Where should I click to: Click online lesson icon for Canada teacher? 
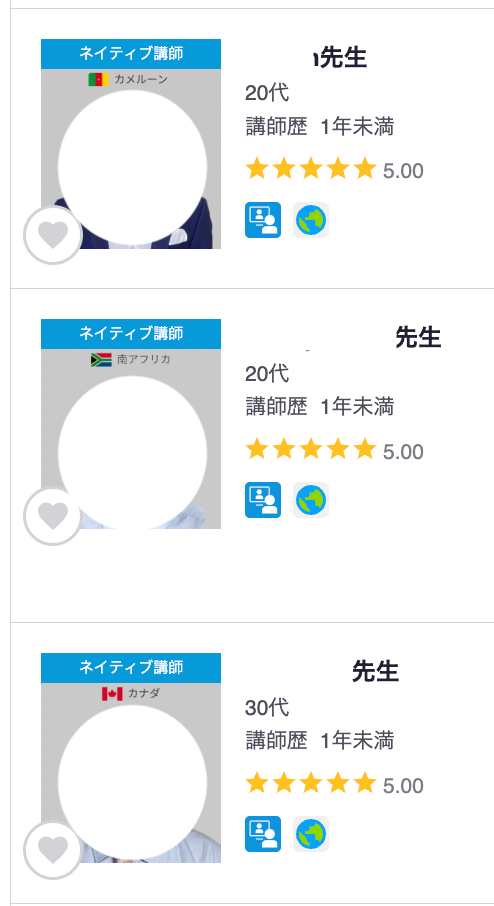coord(263,834)
